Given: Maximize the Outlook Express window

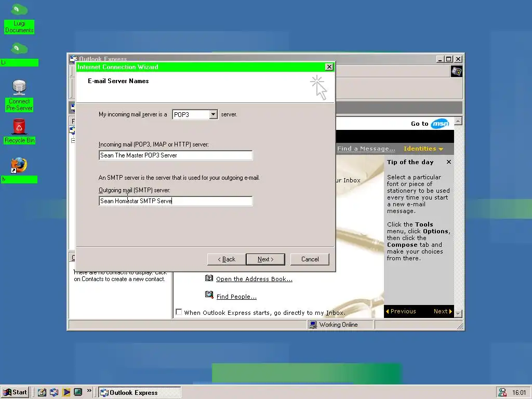Looking at the screenshot, I should pyautogui.click(x=448, y=59).
